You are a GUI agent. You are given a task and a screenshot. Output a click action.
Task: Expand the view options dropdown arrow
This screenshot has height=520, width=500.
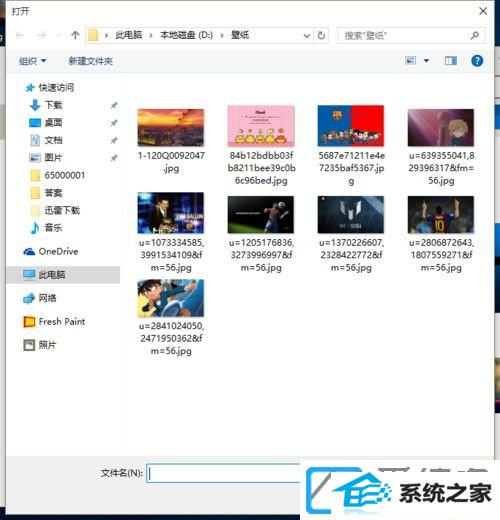point(426,61)
